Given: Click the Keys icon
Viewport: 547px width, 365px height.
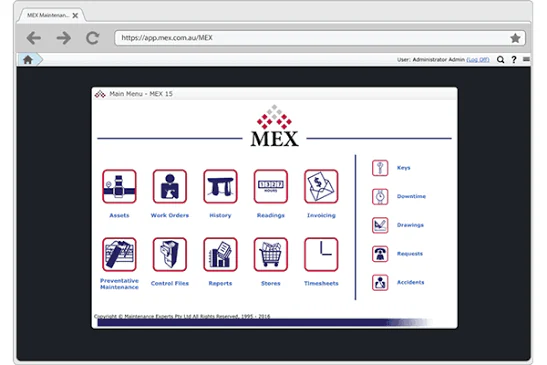Looking at the screenshot, I should coord(380,168).
